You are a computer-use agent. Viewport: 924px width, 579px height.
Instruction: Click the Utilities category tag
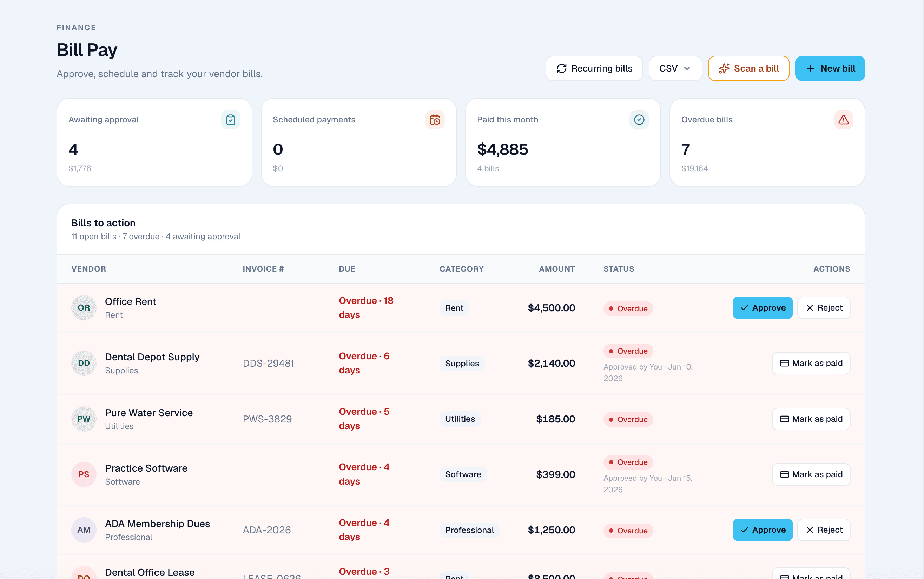pyautogui.click(x=460, y=419)
